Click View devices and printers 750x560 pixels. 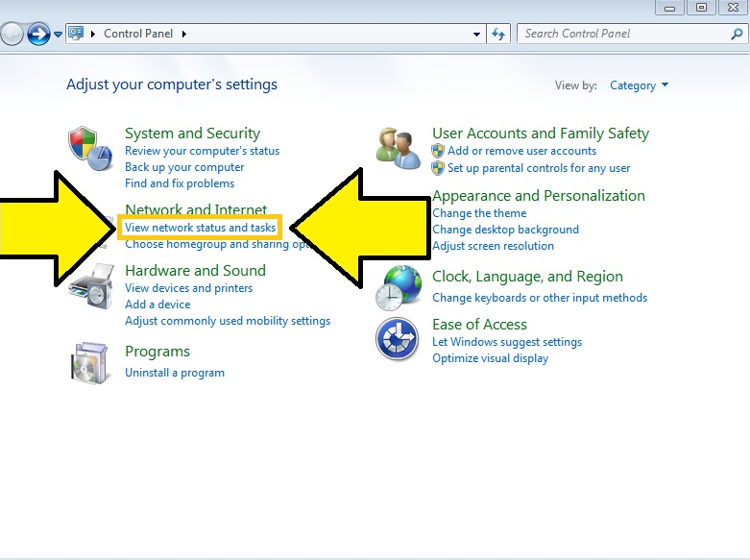tap(188, 288)
